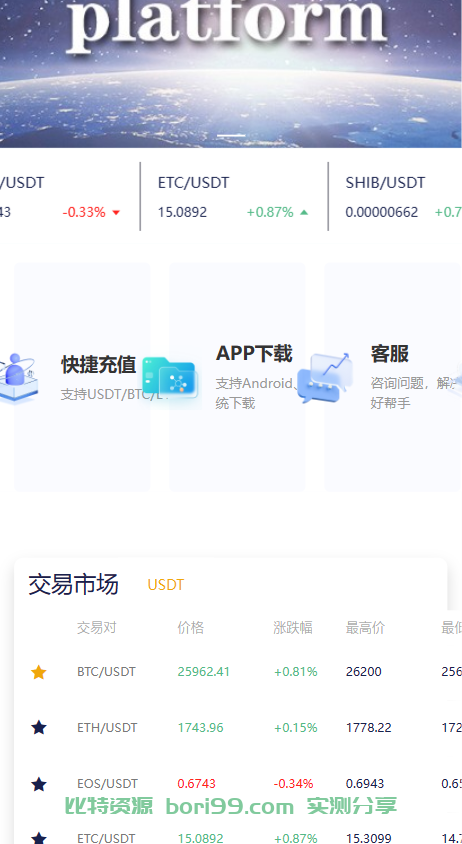
Task: Select the ETC/USDT ticker at the top
Action: (x=234, y=197)
